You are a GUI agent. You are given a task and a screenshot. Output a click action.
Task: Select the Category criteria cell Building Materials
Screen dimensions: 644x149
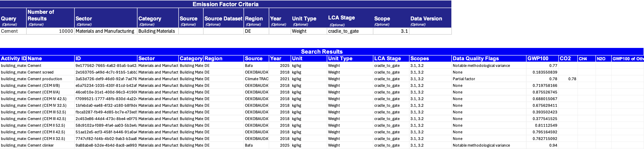coord(157,31)
